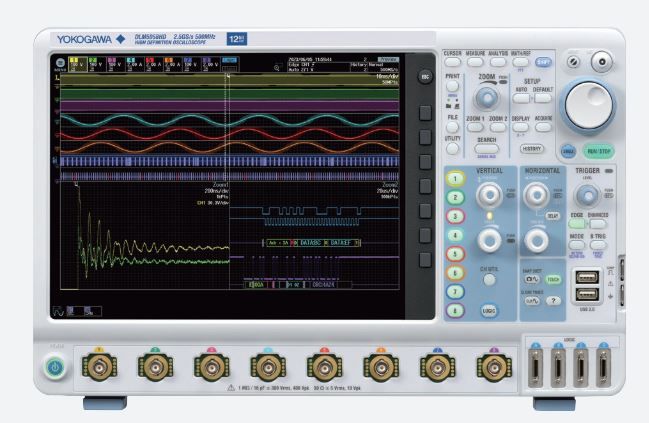Open help with the ? button
649x423 pixels.
click(x=553, y=301)
